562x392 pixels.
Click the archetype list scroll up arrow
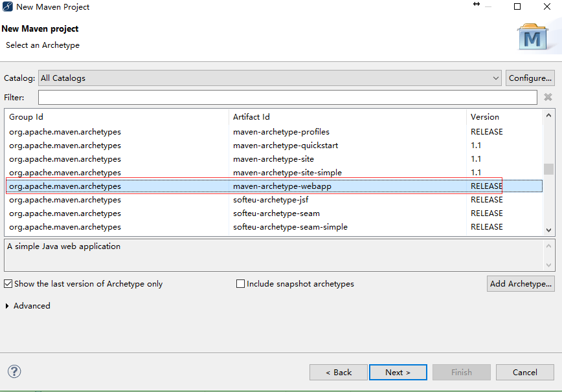548,115
